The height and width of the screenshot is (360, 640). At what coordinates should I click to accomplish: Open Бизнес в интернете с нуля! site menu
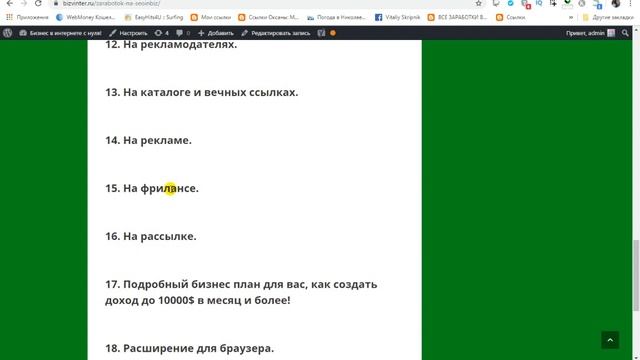pyautogui.click(x=60, y=33)
